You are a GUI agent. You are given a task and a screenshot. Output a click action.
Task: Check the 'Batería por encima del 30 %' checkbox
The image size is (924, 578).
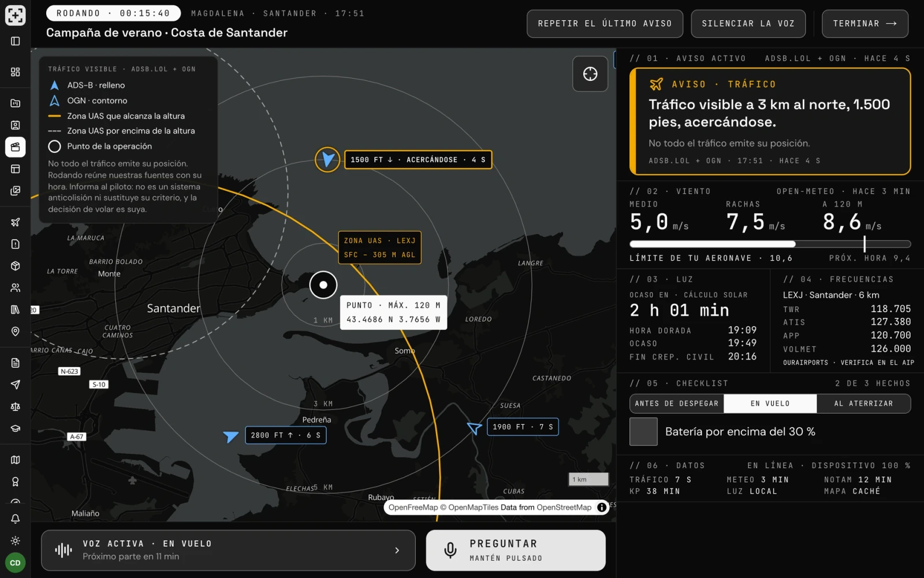coord(643,432)
